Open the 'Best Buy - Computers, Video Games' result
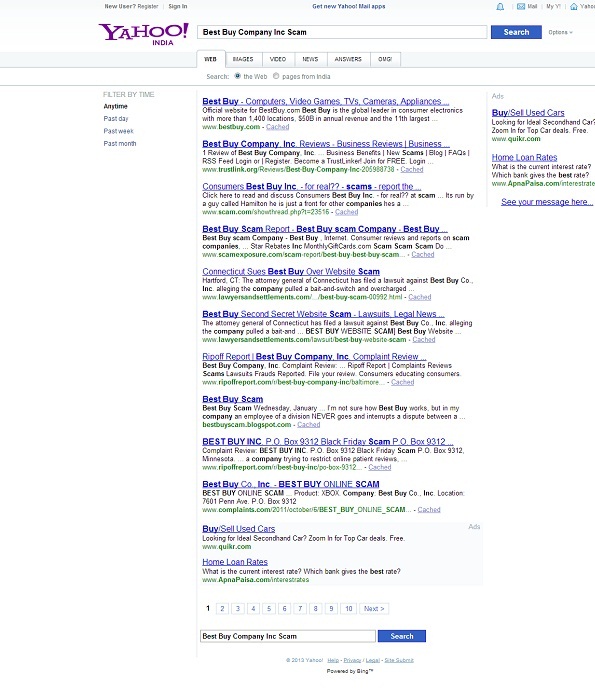 (326, 101)
